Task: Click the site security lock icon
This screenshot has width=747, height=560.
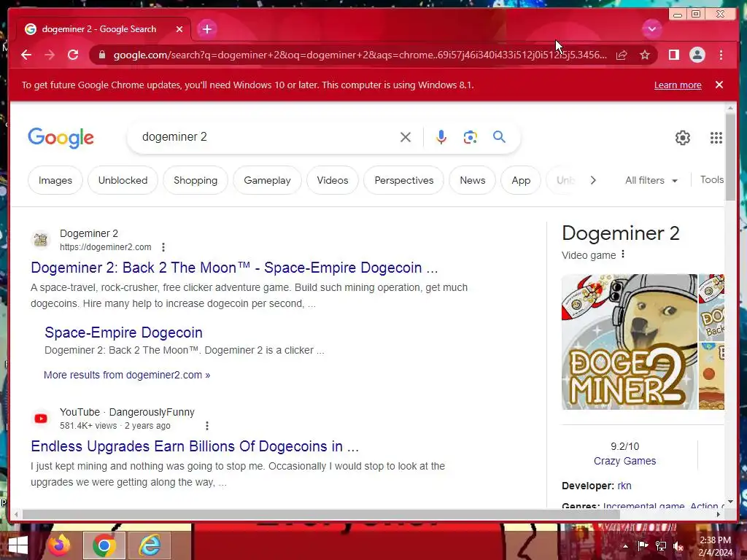Action: 101,55
